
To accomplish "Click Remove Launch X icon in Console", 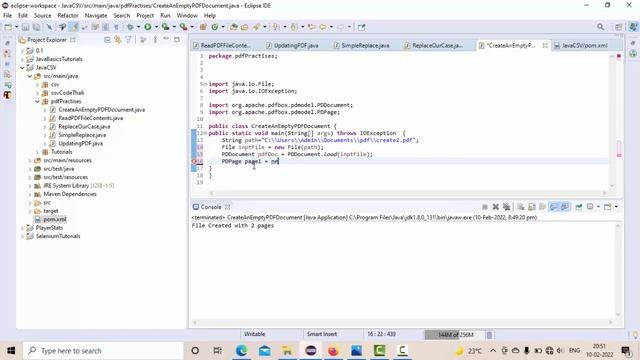I will point(496,207).
